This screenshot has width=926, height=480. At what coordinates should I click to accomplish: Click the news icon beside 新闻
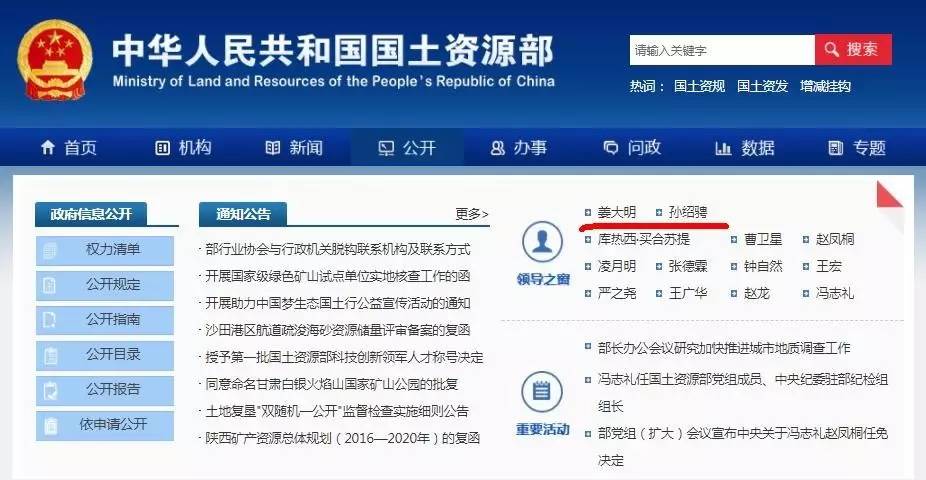tap(273, 148)
